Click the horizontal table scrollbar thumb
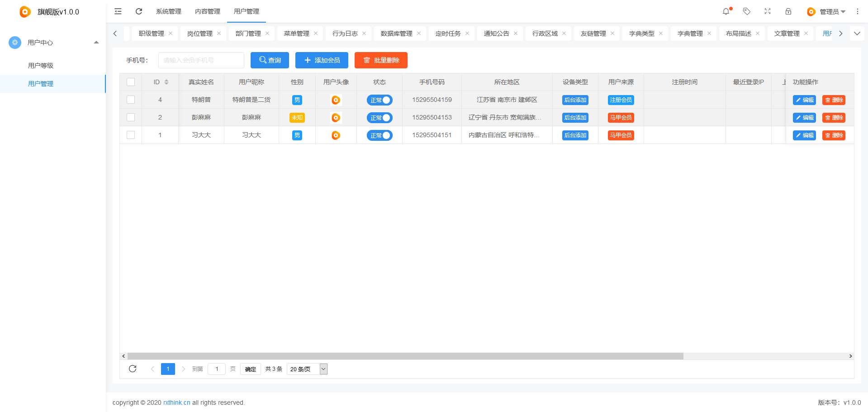 click(x=405, y=356)
